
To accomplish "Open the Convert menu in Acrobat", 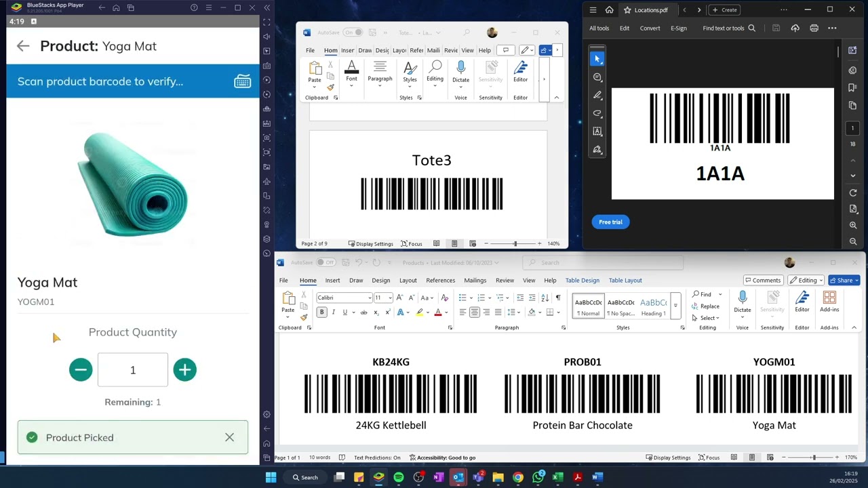I will [650, 28].
